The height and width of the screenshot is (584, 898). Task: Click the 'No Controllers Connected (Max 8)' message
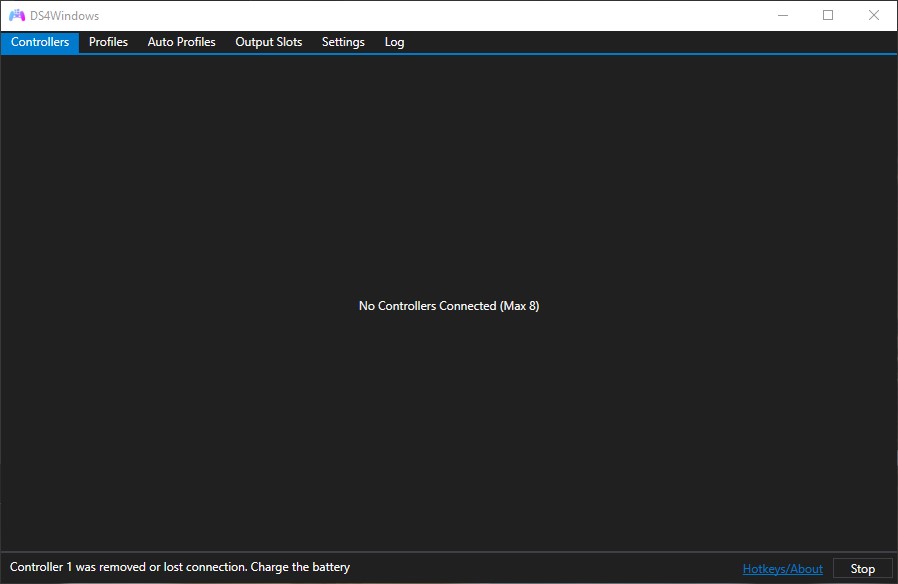449,306
